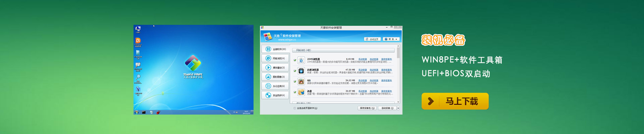
Task: Open the 帮助 dropdown menu
Action: (x=391, y=39)
